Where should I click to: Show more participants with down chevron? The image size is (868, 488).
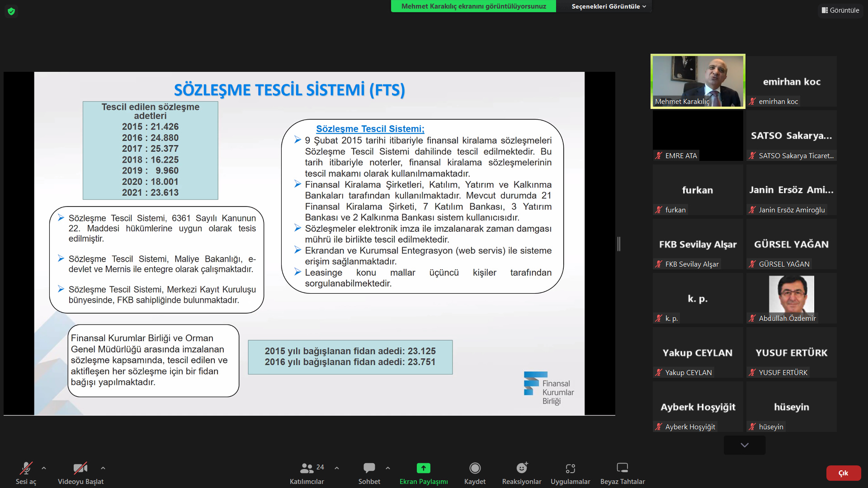pyautogui.click(x=745, y=445)
